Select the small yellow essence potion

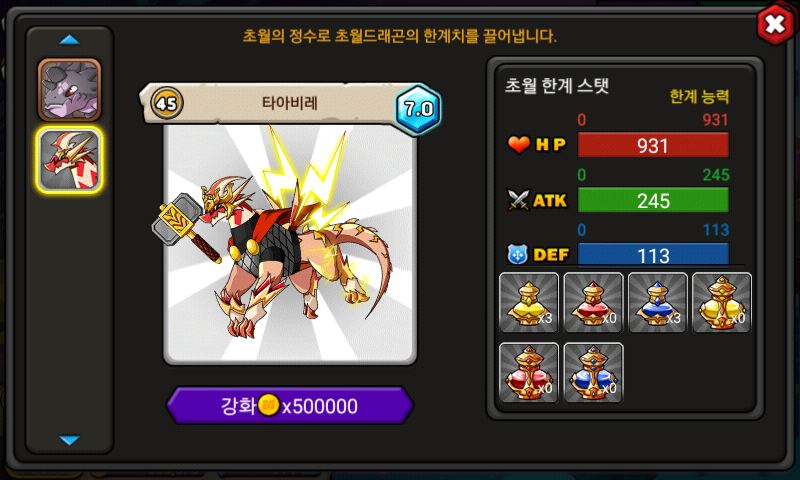(x=529, y=303)
